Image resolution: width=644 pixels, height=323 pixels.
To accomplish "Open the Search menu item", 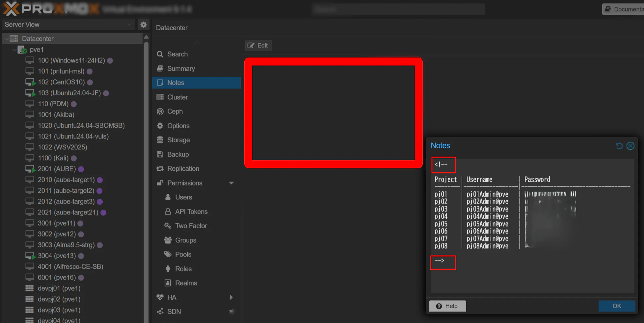I will 196,54.
